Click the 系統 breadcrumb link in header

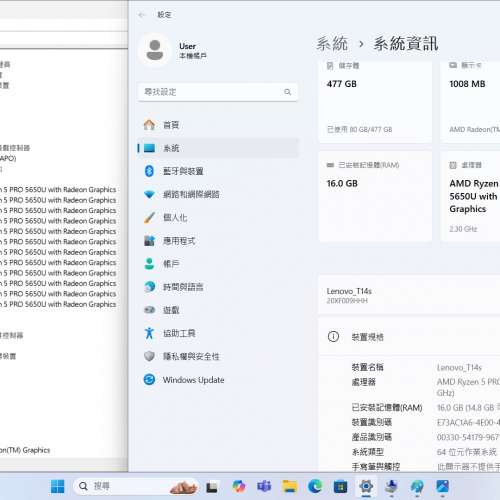tap(332, 44)
